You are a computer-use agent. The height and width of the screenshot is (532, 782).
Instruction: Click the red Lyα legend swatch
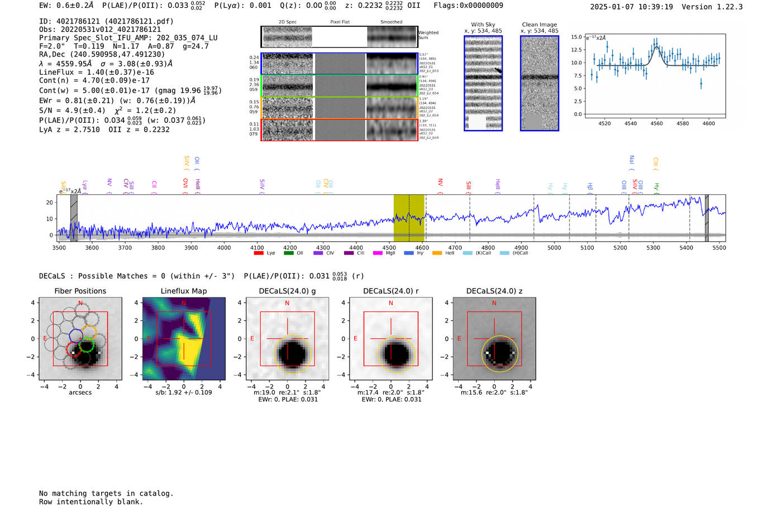[259, 253]
